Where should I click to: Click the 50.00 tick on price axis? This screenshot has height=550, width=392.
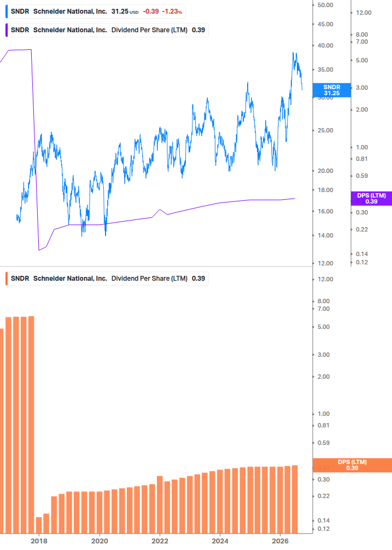click(325, 5)
